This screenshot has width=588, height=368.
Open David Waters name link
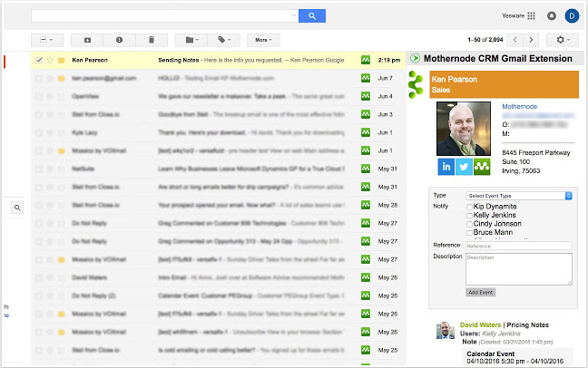pos(480,324)
